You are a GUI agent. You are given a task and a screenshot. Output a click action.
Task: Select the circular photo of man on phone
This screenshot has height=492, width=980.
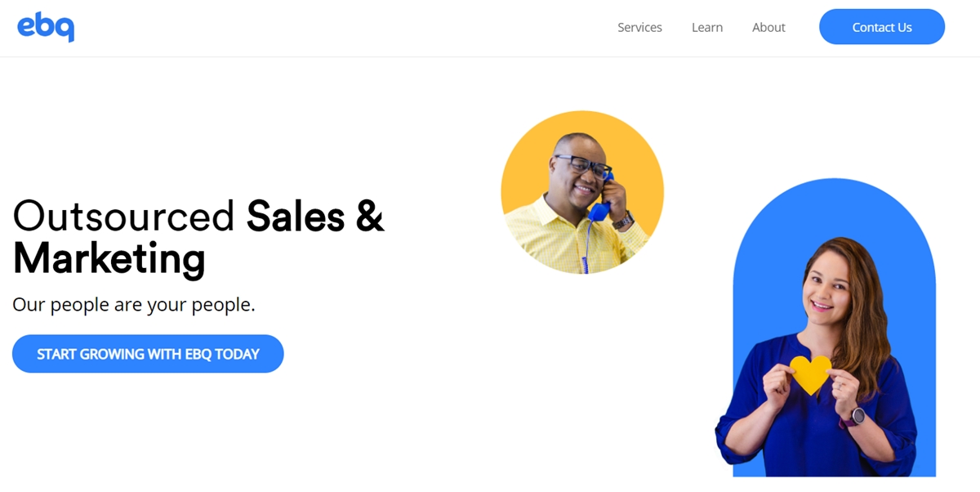[x=582, y=192]
